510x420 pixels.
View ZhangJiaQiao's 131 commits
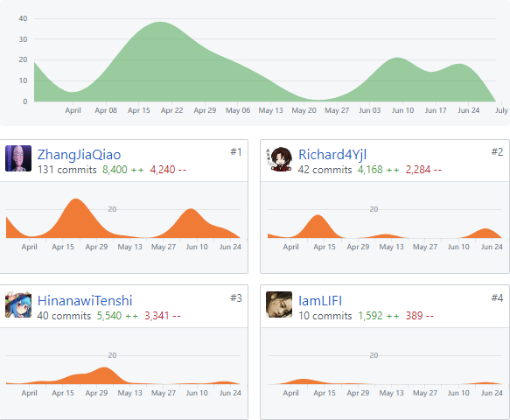[x=67, y=170]
